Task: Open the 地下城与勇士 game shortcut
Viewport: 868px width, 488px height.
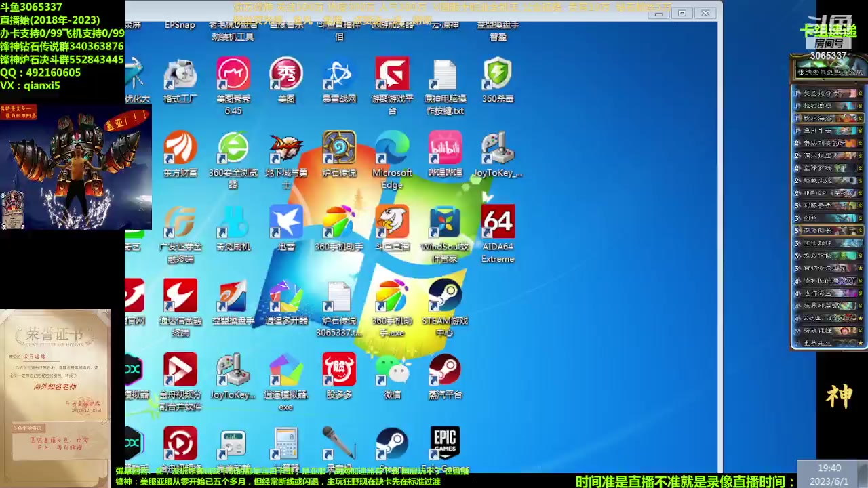Action: [x=286, y=160]
